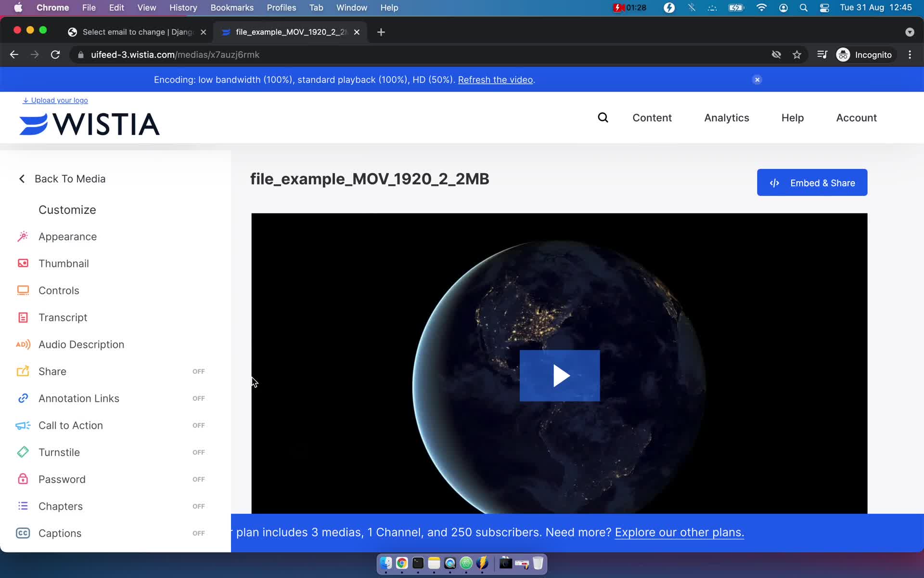Open the Controls settings icon
Image resolution: width=924 pixels, height=578 pixels.
tap(22, 290)
